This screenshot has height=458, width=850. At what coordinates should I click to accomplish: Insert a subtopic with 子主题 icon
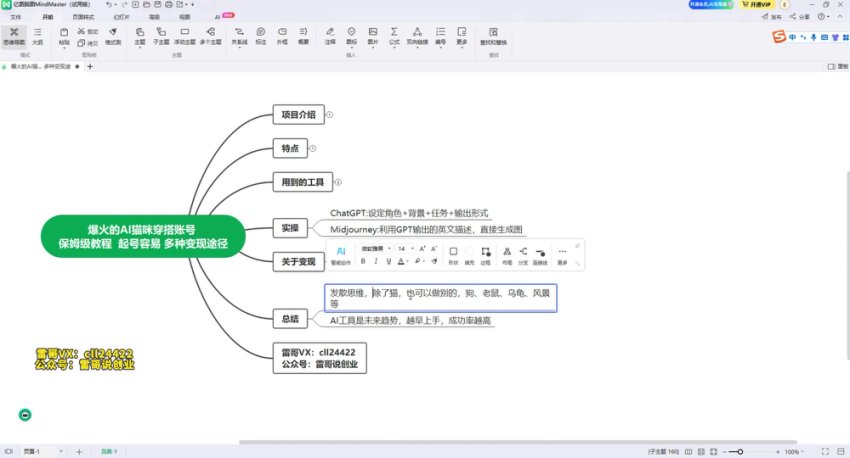click(162, 36)
